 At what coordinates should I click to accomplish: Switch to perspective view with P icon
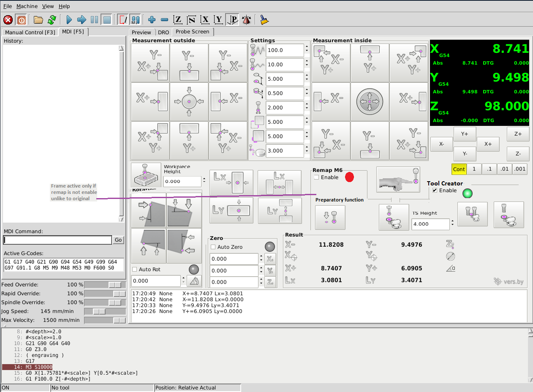click(232, 20)
